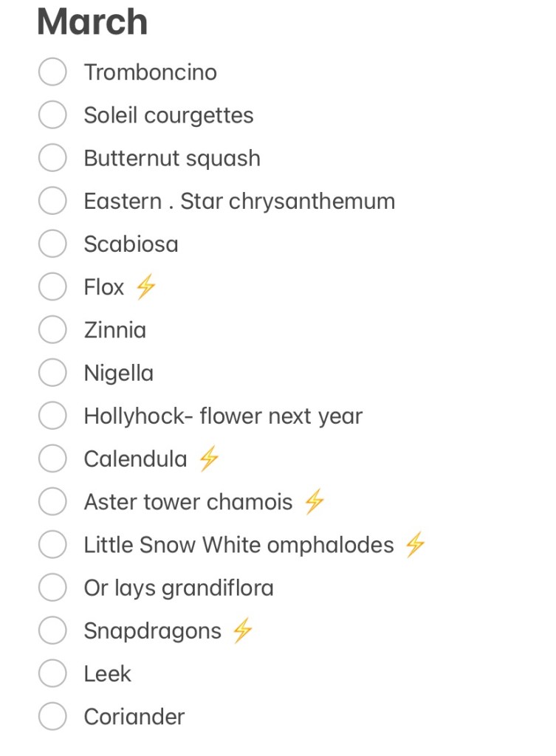The image size is (556, 756).
Task: Mark Soleil courgettes as done
Action: coord(52,115)
